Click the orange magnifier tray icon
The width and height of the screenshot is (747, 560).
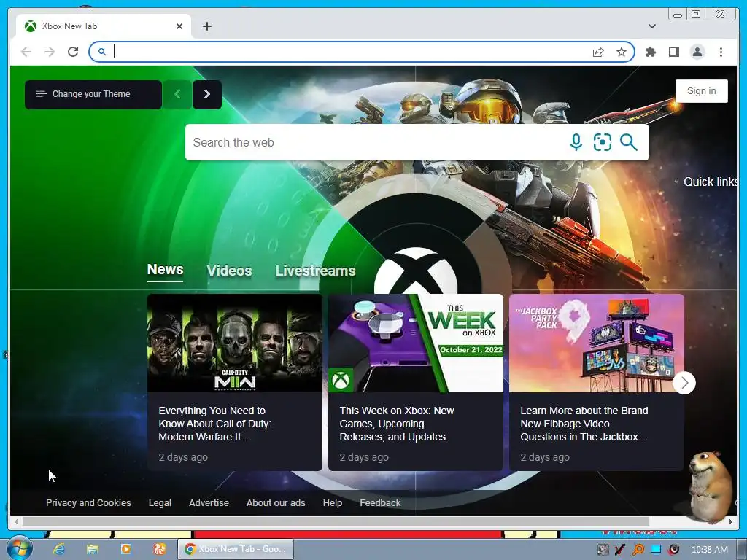tap(638, 550)
